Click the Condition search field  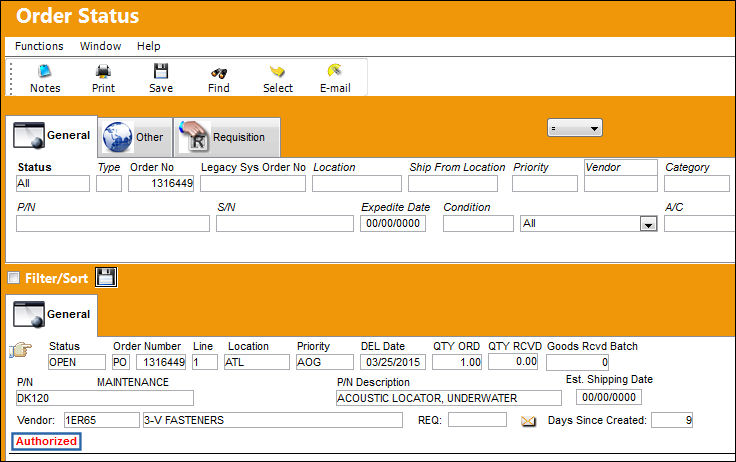478,223
